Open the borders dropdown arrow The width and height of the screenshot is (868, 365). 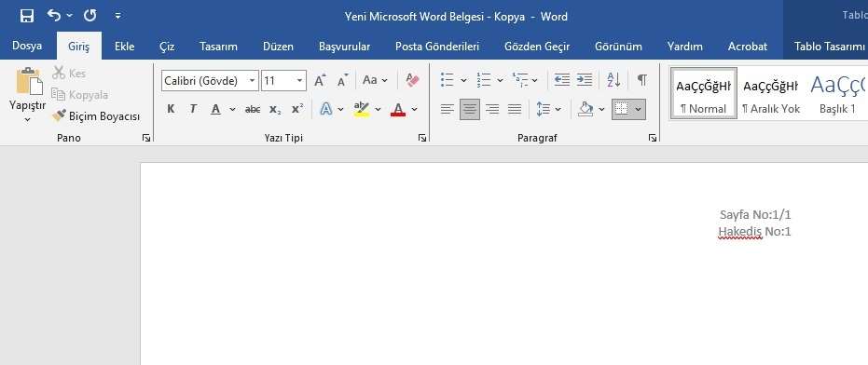coord(639,110)
